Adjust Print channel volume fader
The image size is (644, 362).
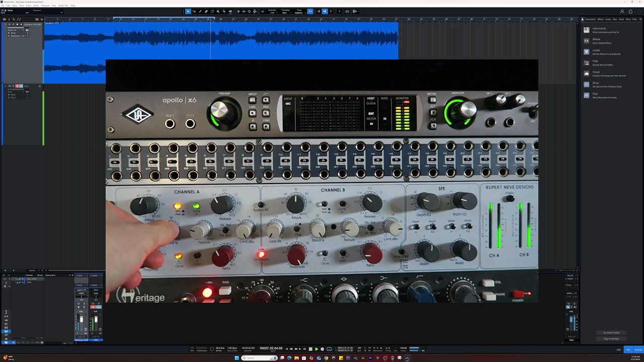click(96, 319)
